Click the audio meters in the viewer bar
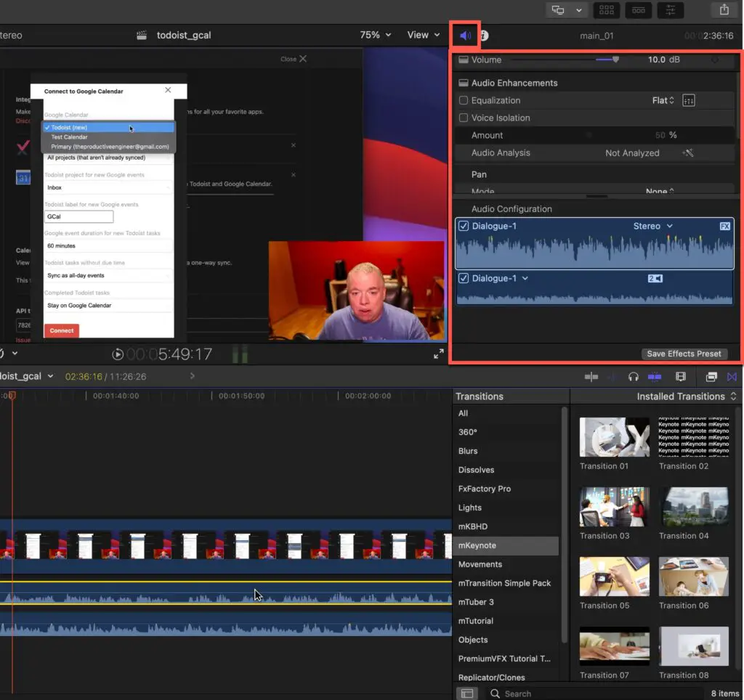The width and height of the screenshot is (744, 700). (240, 354)
